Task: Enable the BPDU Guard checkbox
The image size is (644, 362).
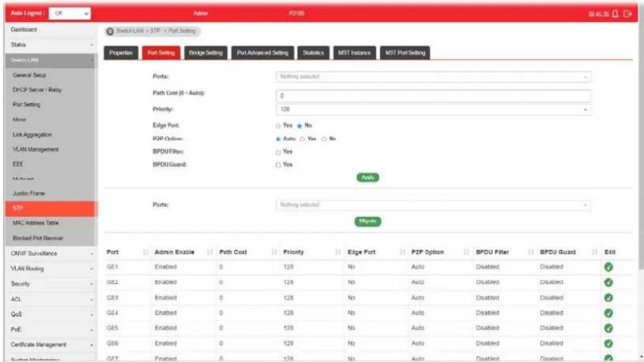Action: tap(278, 165)
